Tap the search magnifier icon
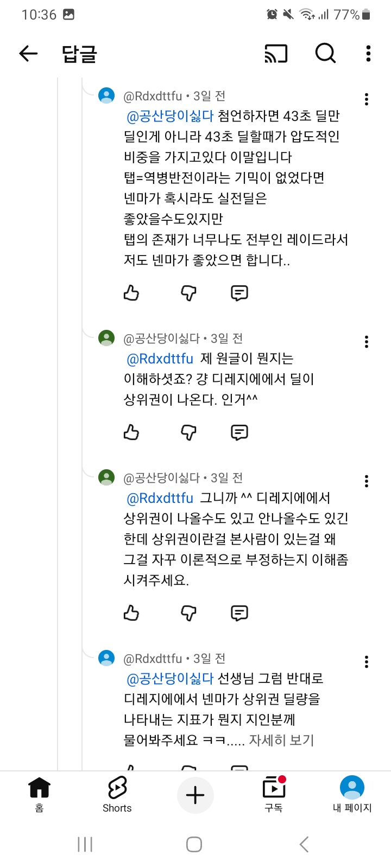The width and height of the screenshot is (391, 868). pyautogui.click(x=325, y=53)
